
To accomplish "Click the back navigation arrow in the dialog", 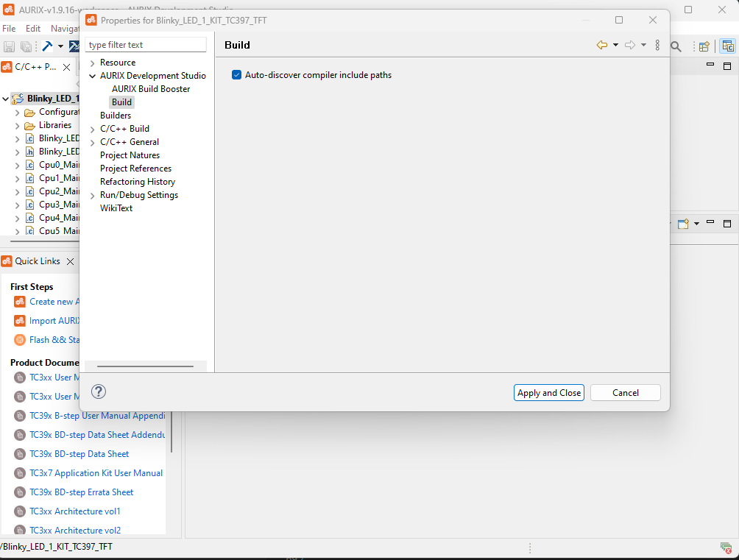I will (x=601, y=45).
